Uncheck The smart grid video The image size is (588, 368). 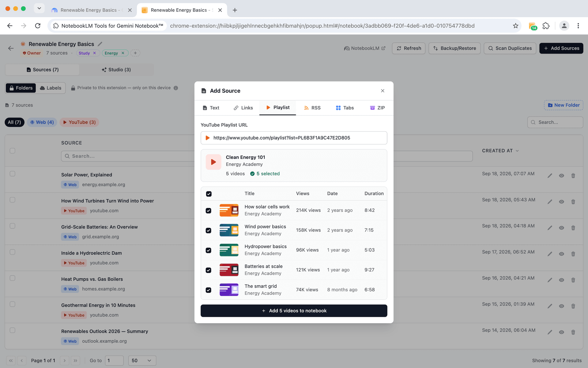pos(209,290)
